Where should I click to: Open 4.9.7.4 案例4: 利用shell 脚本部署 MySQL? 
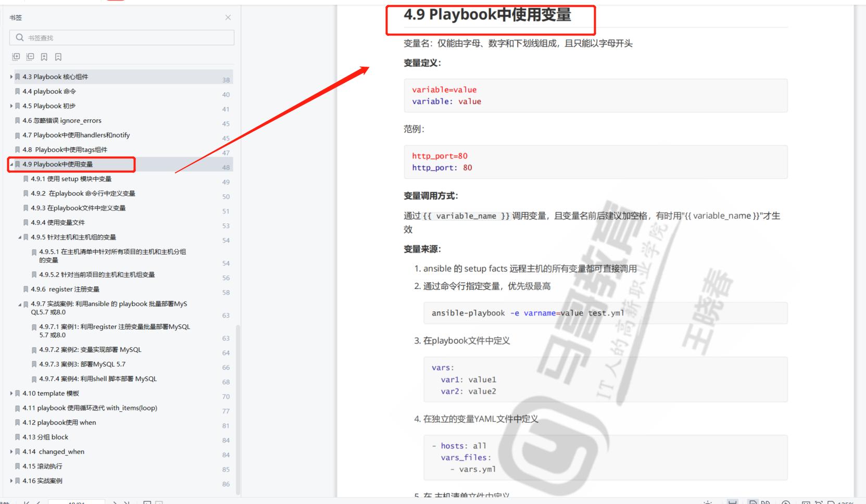coord(98,379)
